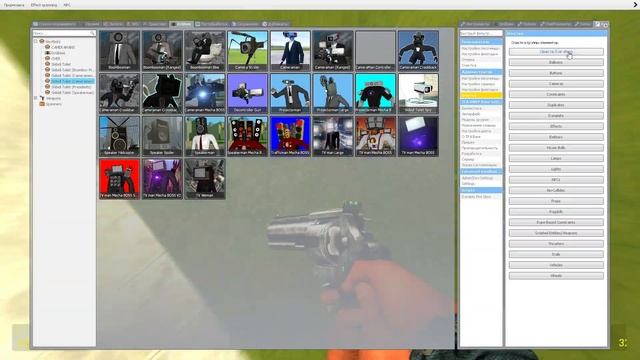Clean up Lamps

pyautogui.click(x=556, y=158)
